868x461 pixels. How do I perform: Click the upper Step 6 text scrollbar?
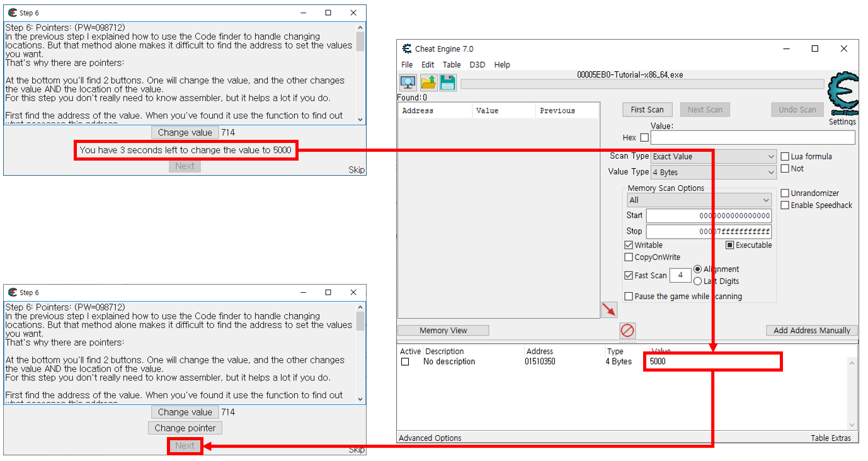(360, 74)
